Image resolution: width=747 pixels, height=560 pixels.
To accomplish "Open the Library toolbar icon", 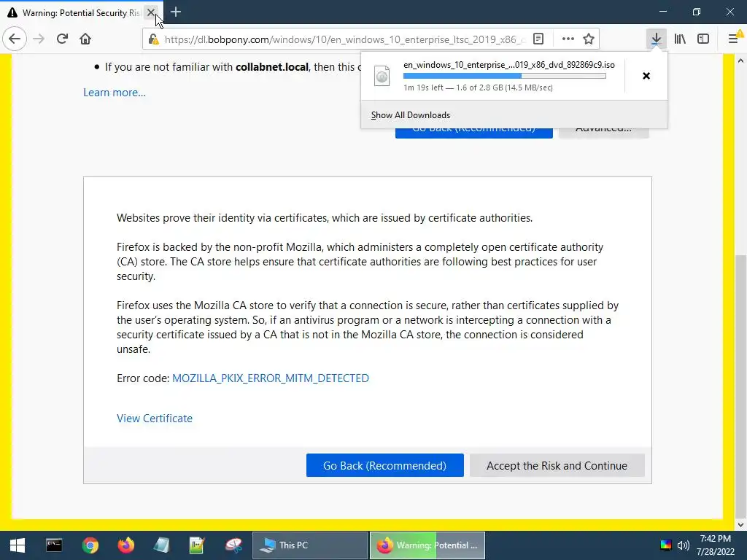I will coord(680,39).
